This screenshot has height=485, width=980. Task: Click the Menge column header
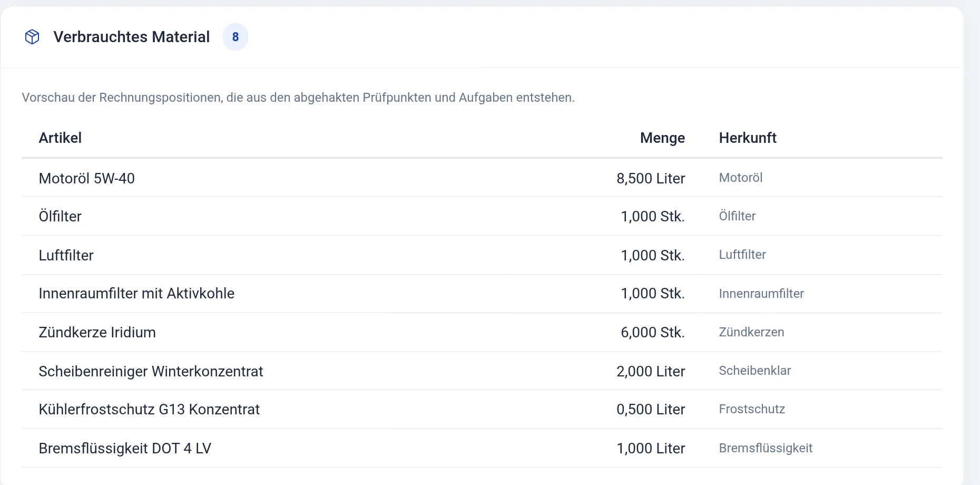click(662, 138)
